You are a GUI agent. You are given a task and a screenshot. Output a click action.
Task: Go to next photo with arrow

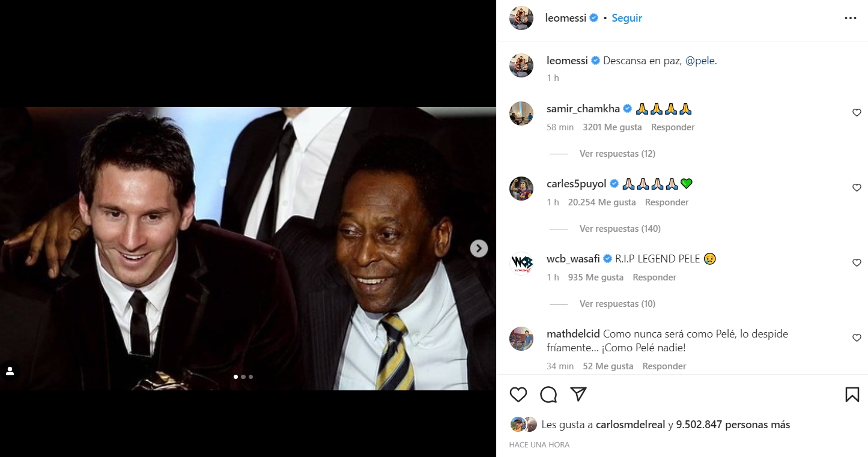[479, 248]
